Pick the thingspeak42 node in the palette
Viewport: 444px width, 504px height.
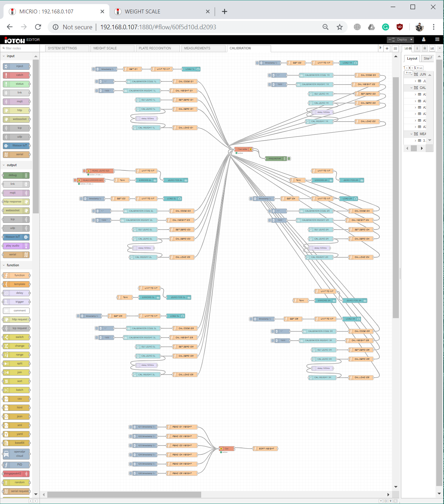17,474
